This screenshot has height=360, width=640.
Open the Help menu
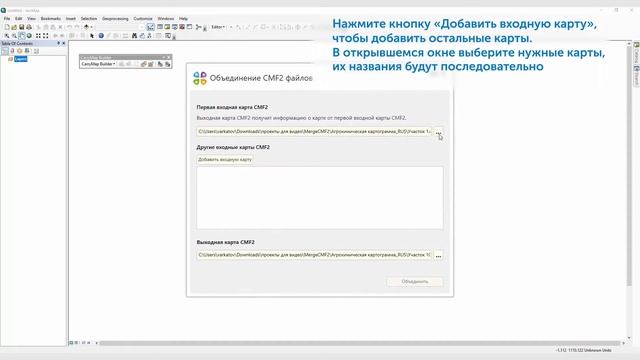point(183,19)
